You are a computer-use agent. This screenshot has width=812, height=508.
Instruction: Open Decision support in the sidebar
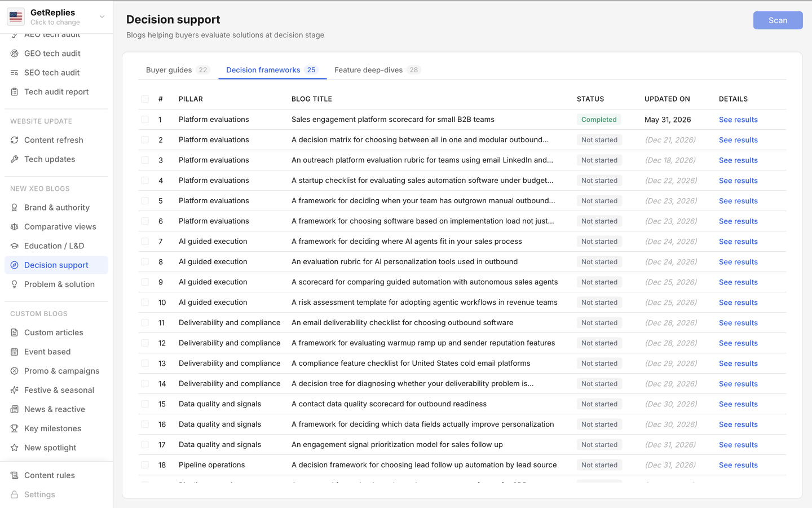pos(56,265)
